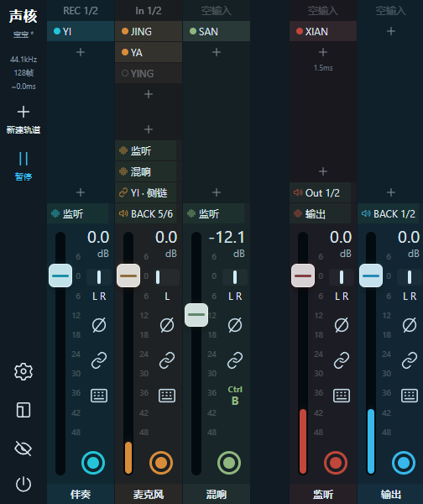Screen dimensions: 423x504
Task: Open the In 1/2 input selector
Action: [x=149, y=11]
